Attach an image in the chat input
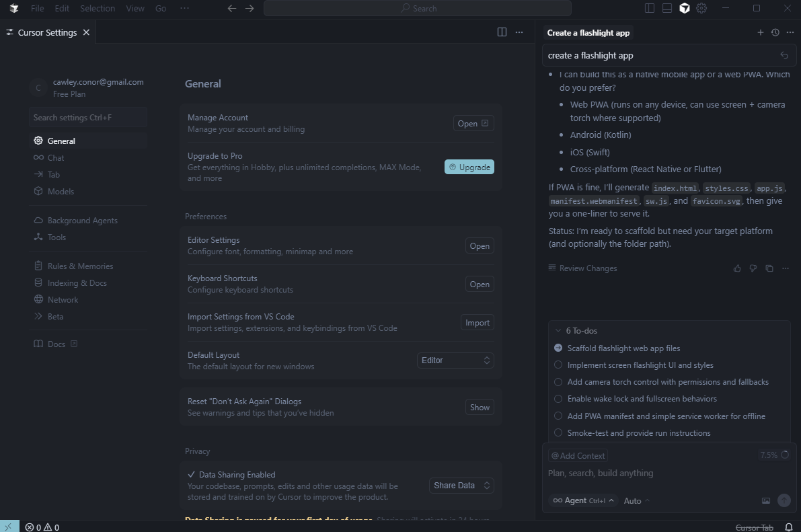 point(765,500)
